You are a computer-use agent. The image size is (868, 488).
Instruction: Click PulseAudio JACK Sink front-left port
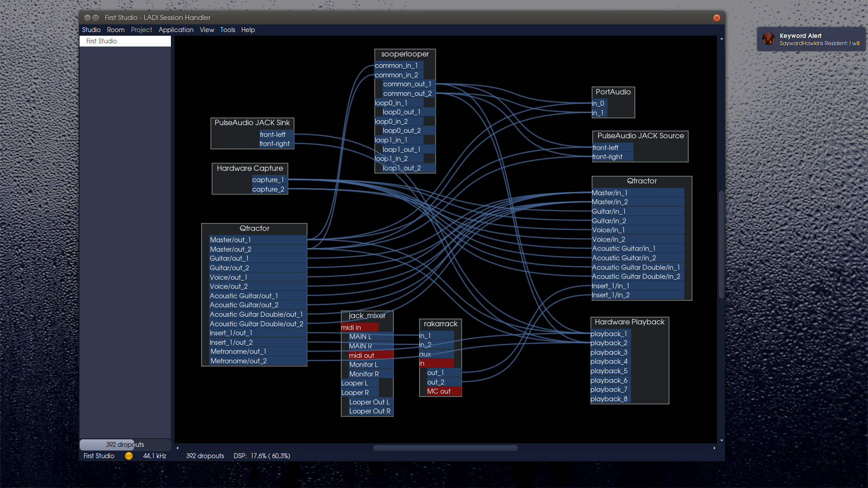pyautogui.click(x=276, y=135)
